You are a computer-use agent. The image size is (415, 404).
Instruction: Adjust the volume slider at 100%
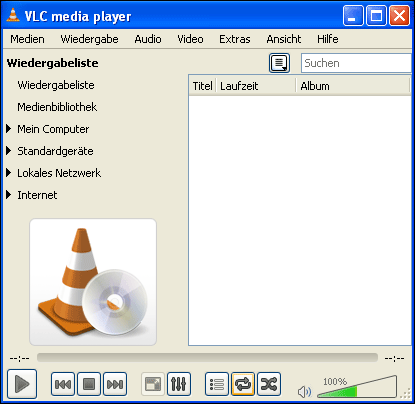pyautogui.click(x=357, y=387)
